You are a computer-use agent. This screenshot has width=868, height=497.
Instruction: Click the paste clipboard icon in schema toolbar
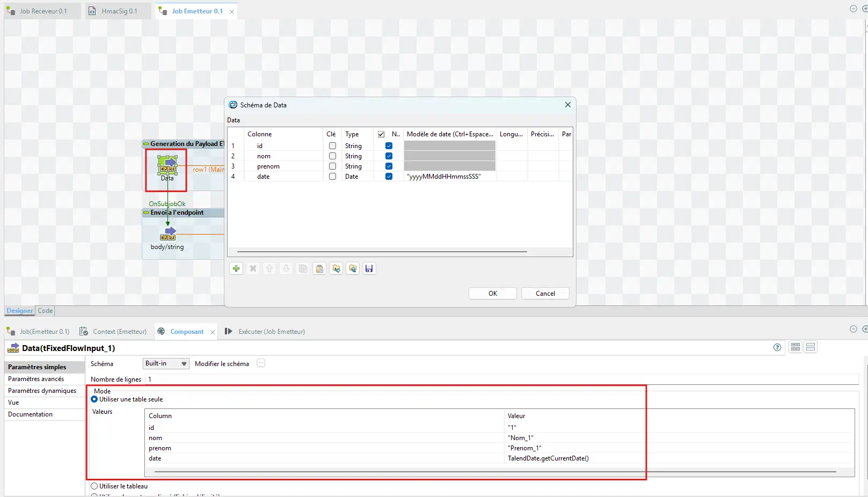pyautogui.click(x=319, y=268)
